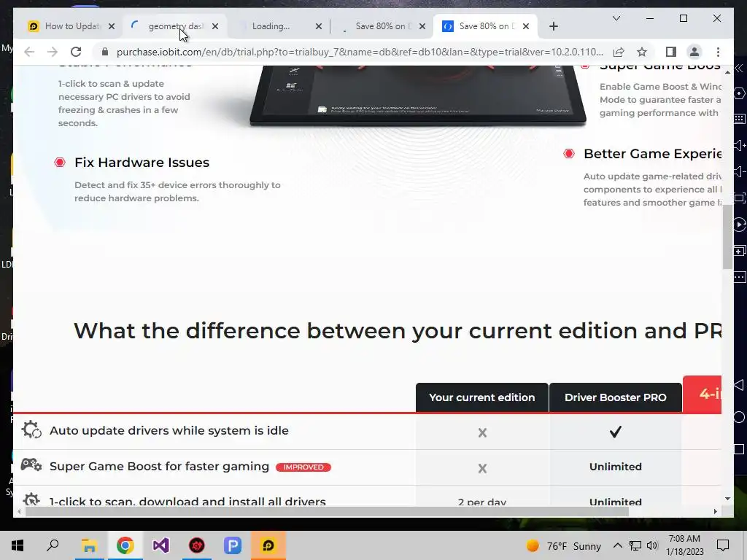The image size is (747, 560).
Task: Go forward in browser history
Action: click(x=53, y=52)
